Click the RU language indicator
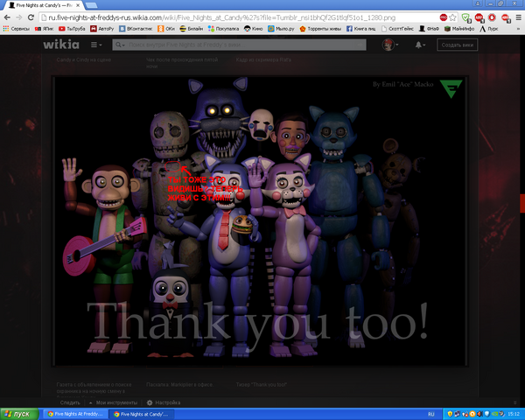 [x=430, y=414]
